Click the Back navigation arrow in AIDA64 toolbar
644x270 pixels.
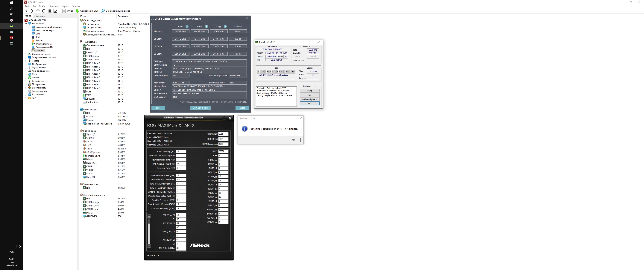click(27, 11)
